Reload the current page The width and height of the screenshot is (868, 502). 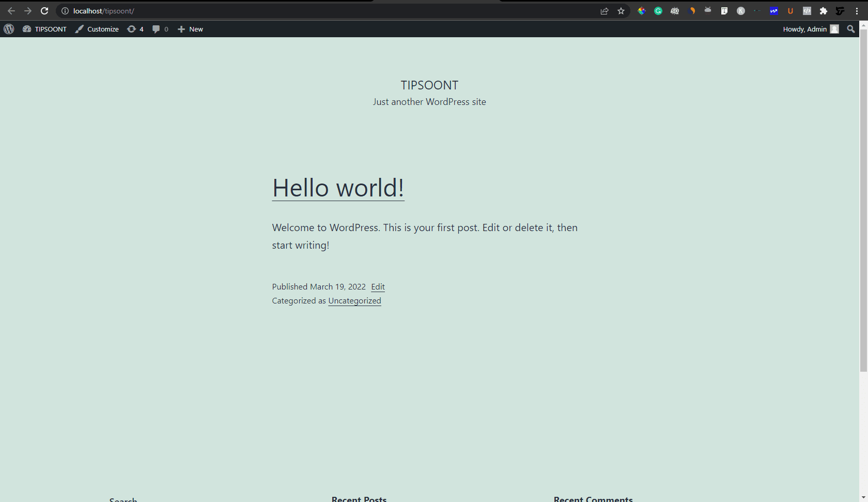(x=44, y=11)
